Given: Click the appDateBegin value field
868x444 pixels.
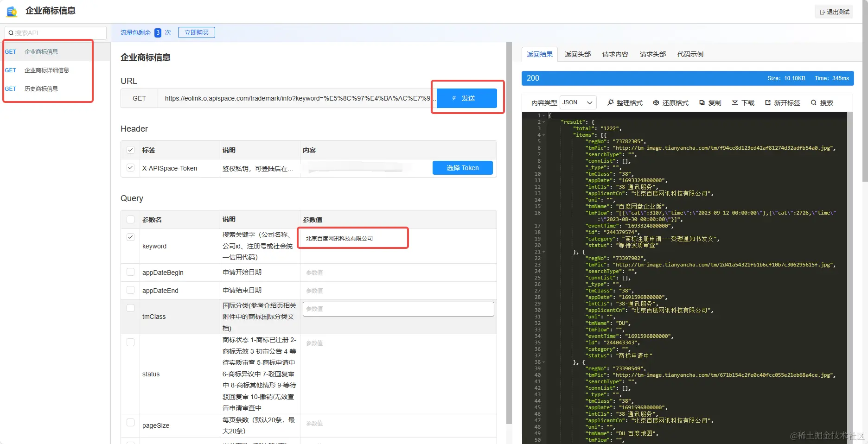Looking at the screenshot, I should tap(398, 273).
